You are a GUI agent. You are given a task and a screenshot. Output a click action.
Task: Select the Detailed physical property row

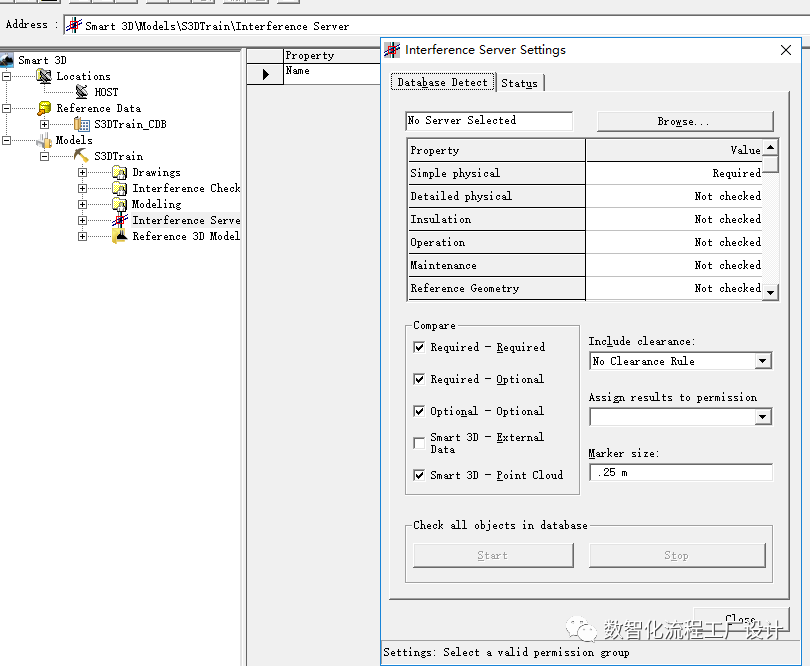(x=585, y=196)
